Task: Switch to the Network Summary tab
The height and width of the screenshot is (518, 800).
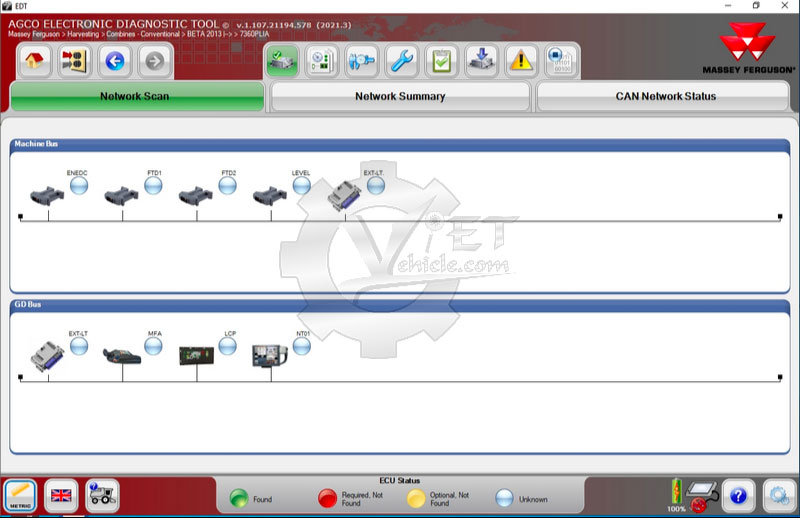Action: [x=400, y=97]
